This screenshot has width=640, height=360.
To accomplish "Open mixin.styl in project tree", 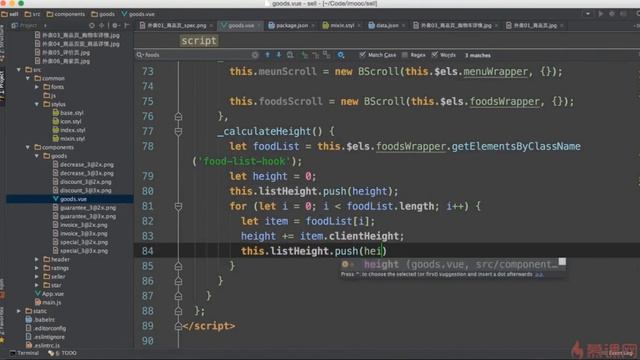I will click(69, 138).
